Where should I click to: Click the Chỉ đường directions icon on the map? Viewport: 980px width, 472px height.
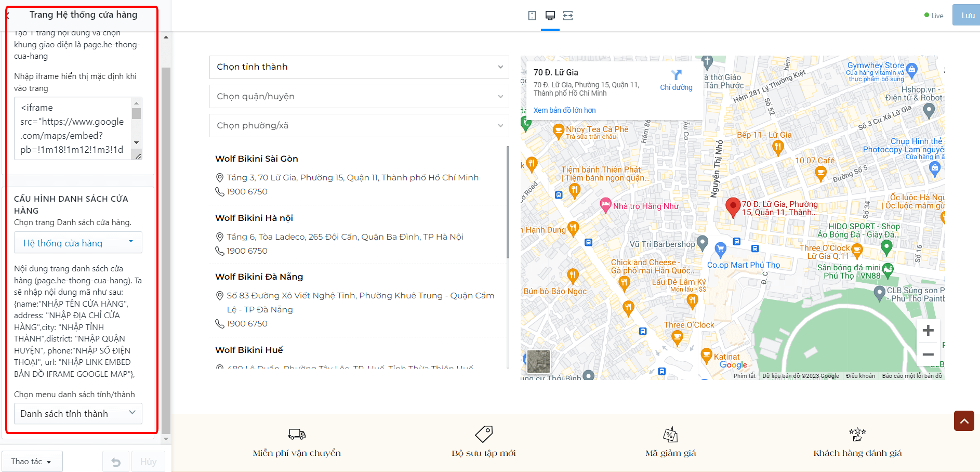click(x=676, y=75)
